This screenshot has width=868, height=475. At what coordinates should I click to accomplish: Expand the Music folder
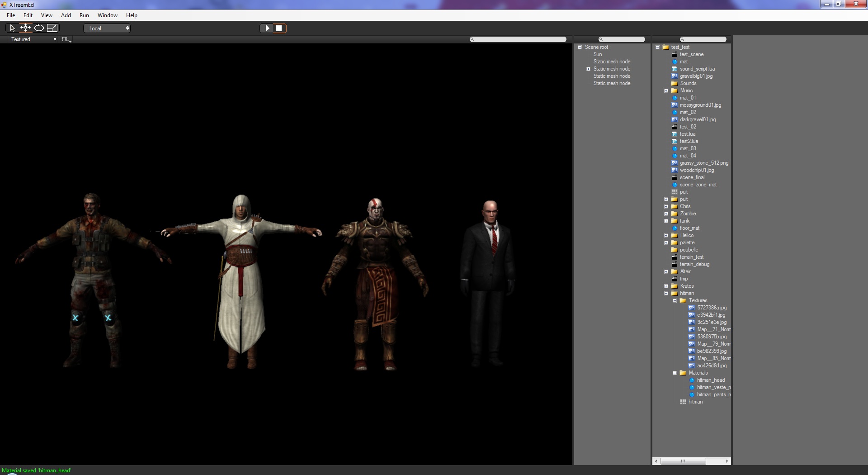pos(666,90)
